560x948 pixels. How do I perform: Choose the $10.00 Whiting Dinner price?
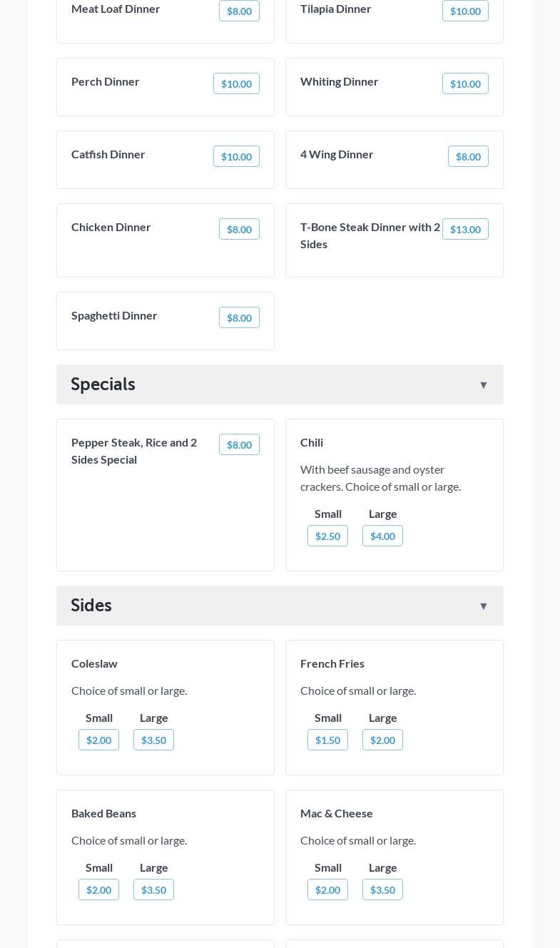465,84
